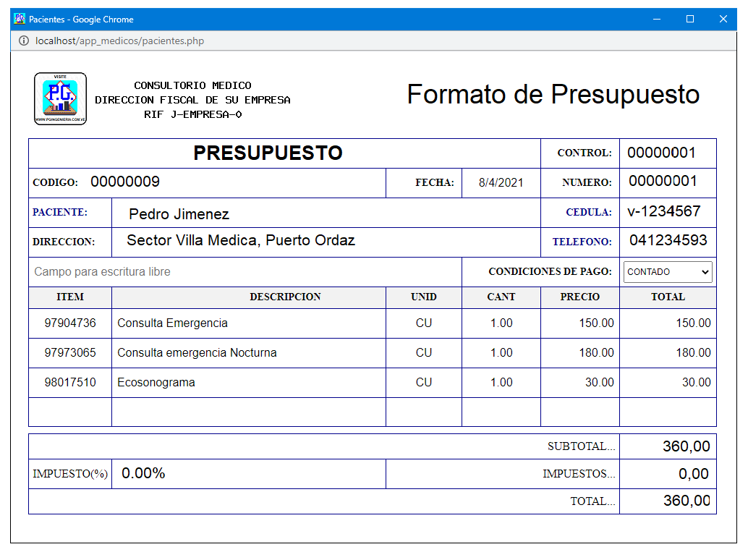748x560 pixels.
Task: Open the Condiciones de Pago dropdown
Action: coord(668,272)
